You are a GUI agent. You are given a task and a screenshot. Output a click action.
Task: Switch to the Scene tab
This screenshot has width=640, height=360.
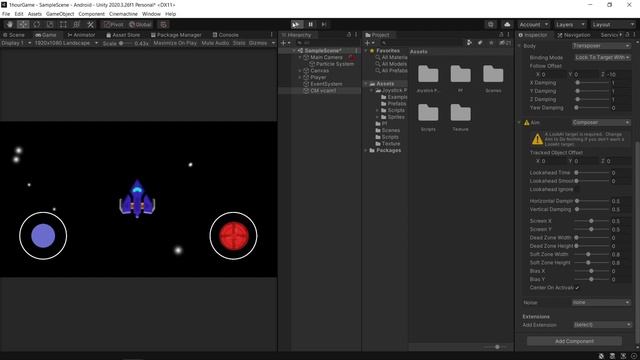pos(13,35)
